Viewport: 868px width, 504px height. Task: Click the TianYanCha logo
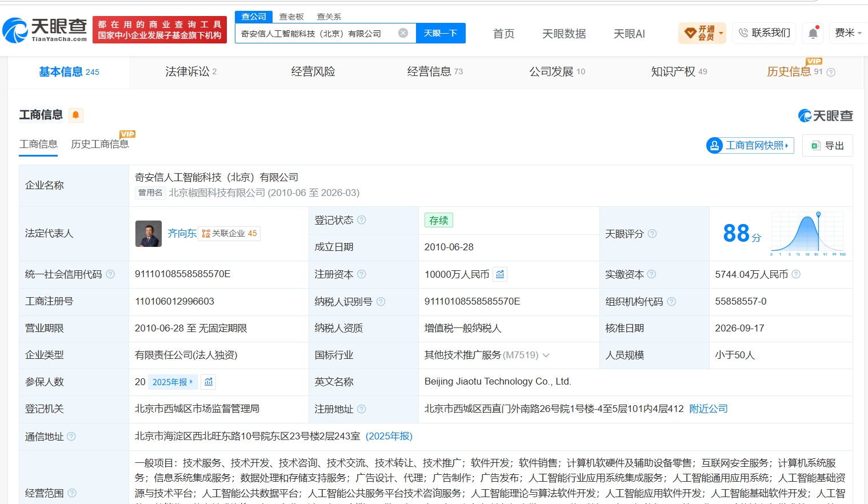[x=45, y=30]
